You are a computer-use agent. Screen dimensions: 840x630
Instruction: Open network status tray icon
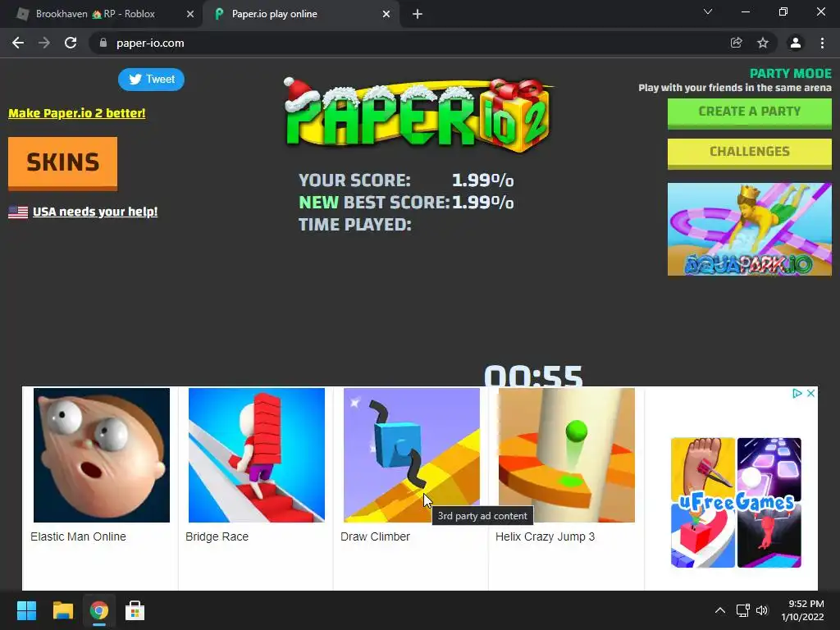[742, 610]
